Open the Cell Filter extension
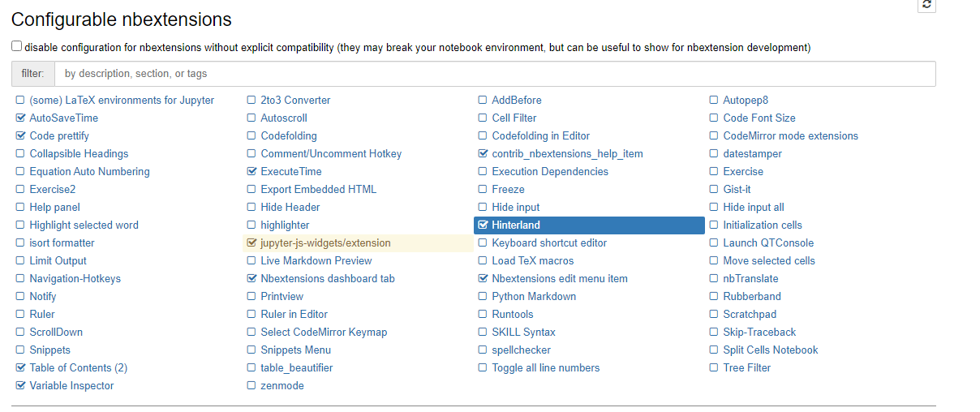Viewport: 980px width, 412px height. coord(514,118)
